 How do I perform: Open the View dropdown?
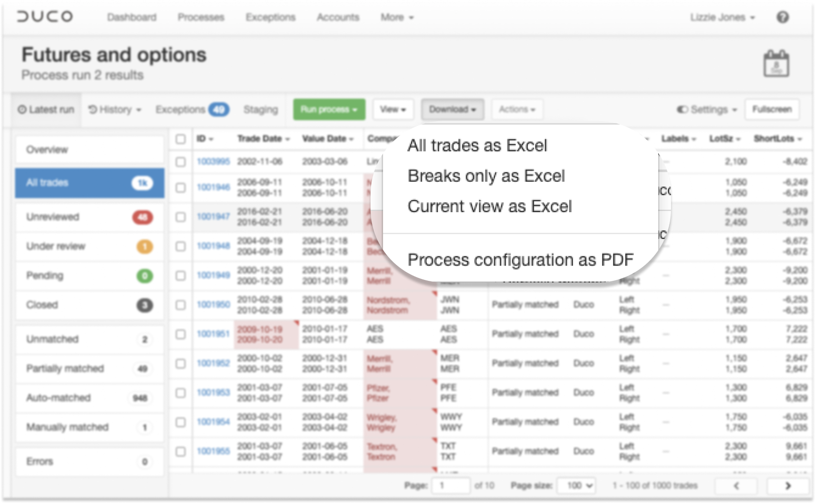(x=393, y=109)
